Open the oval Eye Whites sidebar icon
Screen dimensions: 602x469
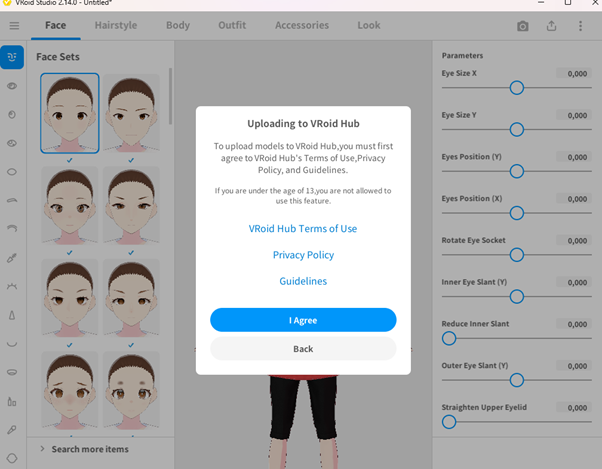[12, 172]
